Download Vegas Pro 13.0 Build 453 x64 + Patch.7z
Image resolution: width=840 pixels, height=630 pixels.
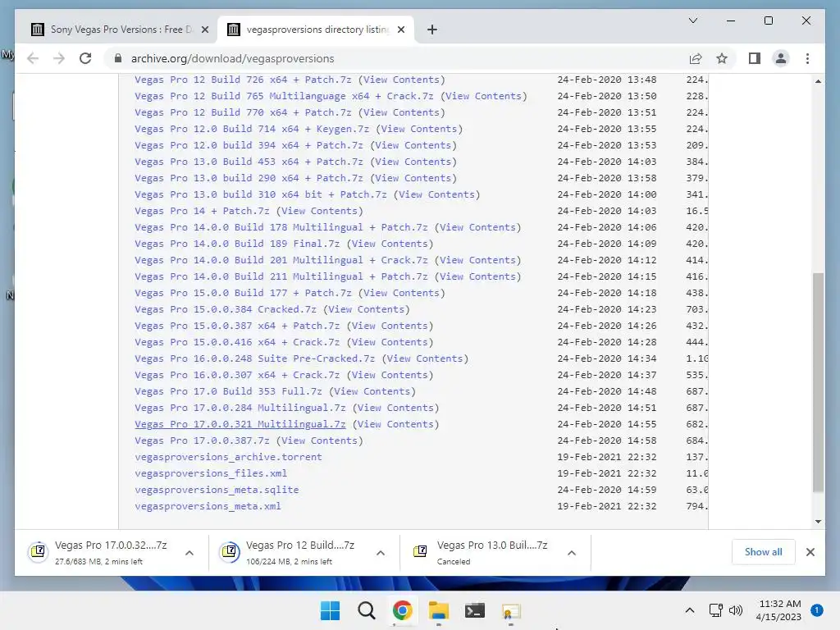(249, 162)
